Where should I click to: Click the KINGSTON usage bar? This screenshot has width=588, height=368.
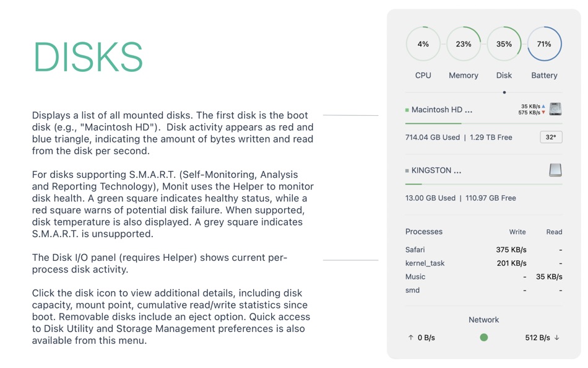point(484,184)
